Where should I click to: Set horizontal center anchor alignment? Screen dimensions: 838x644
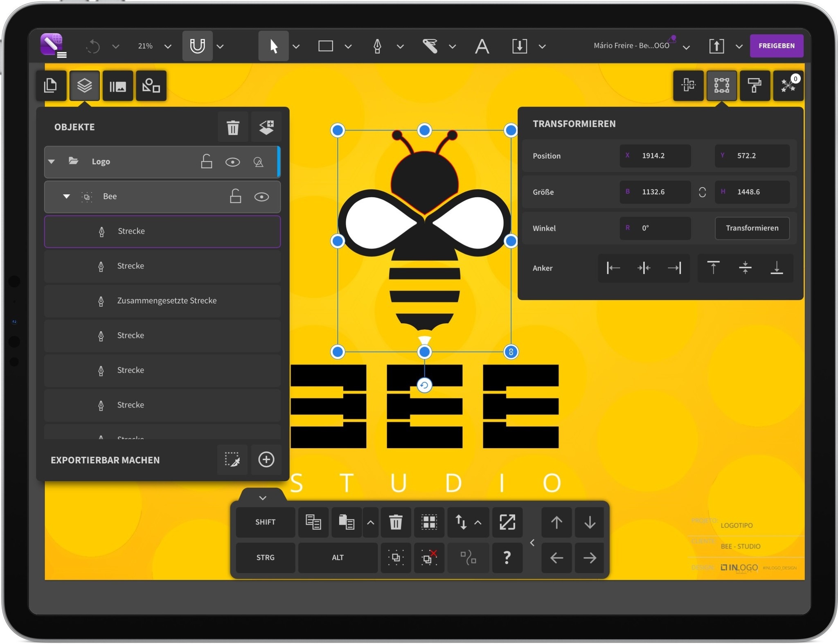[644, 268]
